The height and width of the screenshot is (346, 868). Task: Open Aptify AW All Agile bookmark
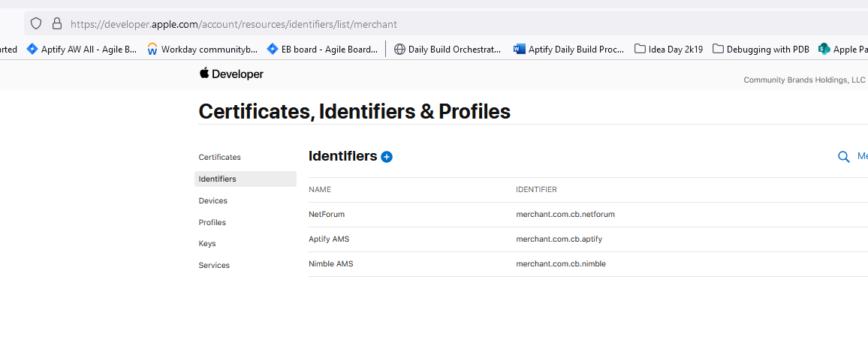[82, 50]
